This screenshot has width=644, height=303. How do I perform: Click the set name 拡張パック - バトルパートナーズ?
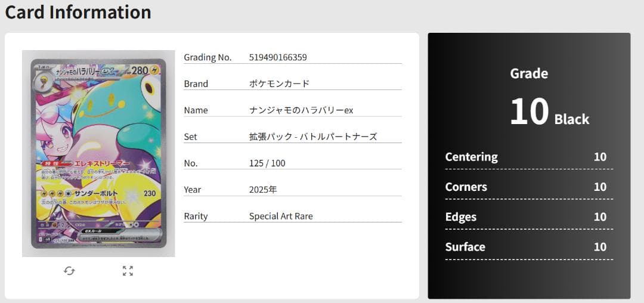(313, 137)
